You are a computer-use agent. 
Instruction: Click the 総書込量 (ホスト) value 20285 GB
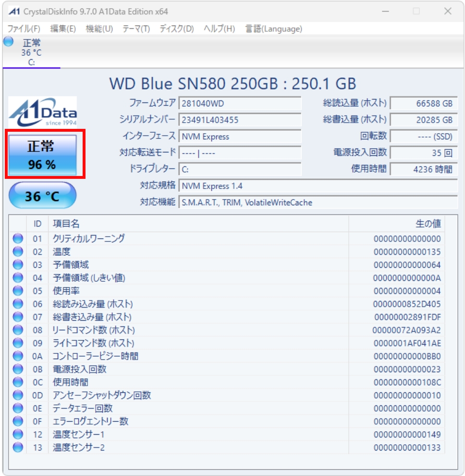(x=424, y=120)
